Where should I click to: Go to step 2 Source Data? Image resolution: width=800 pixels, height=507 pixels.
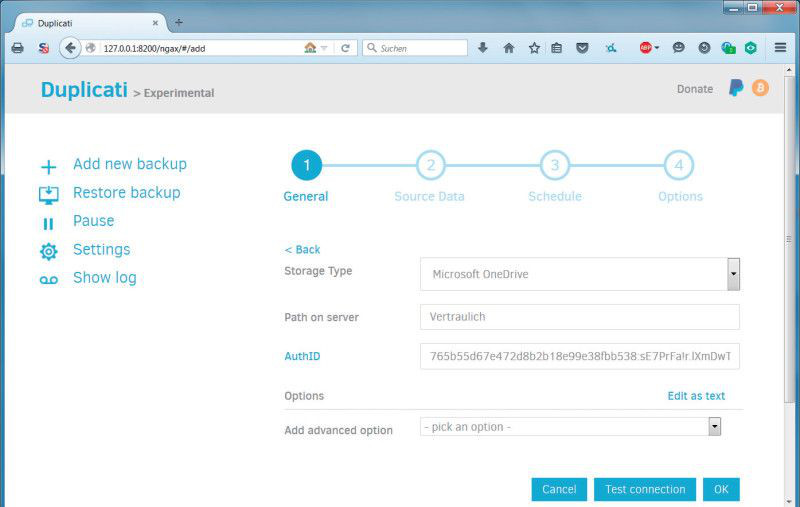point(431,165)
